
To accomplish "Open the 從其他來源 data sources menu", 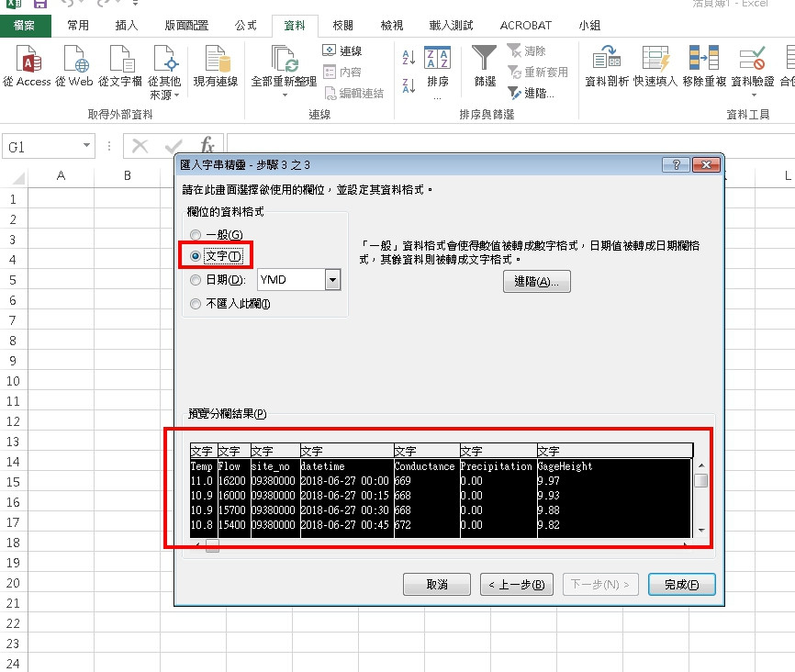I will [164, 72].
